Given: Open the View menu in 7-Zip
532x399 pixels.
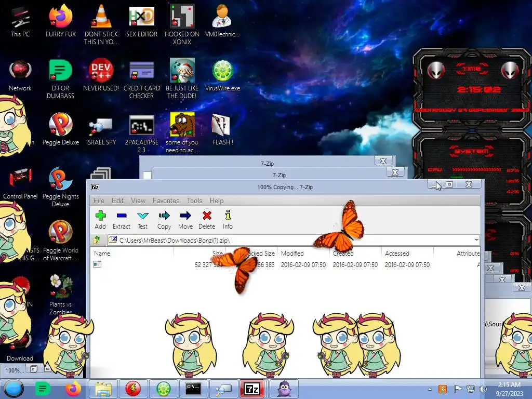Looking at the screenshot, I should pyautogui.click(x=138, y=201).
